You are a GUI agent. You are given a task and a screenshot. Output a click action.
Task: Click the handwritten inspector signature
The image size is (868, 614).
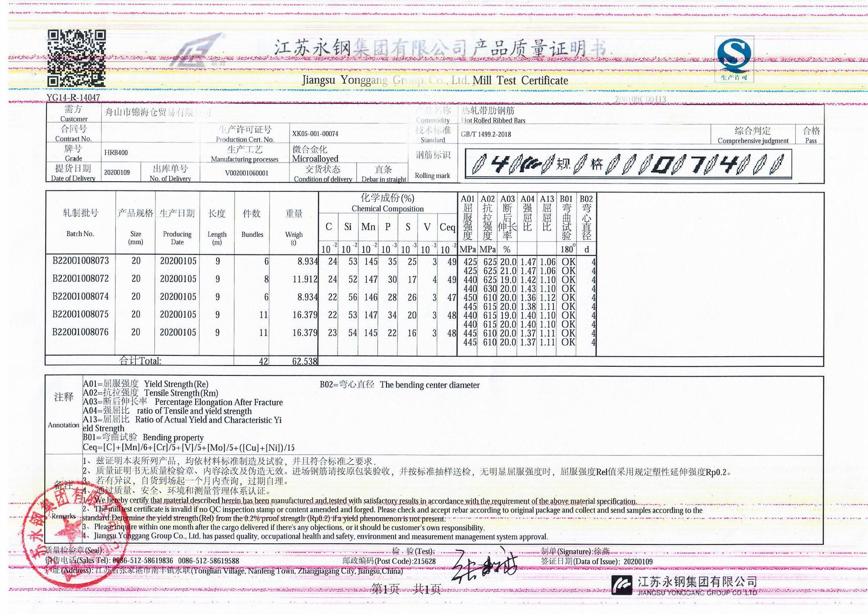point(485,565)
